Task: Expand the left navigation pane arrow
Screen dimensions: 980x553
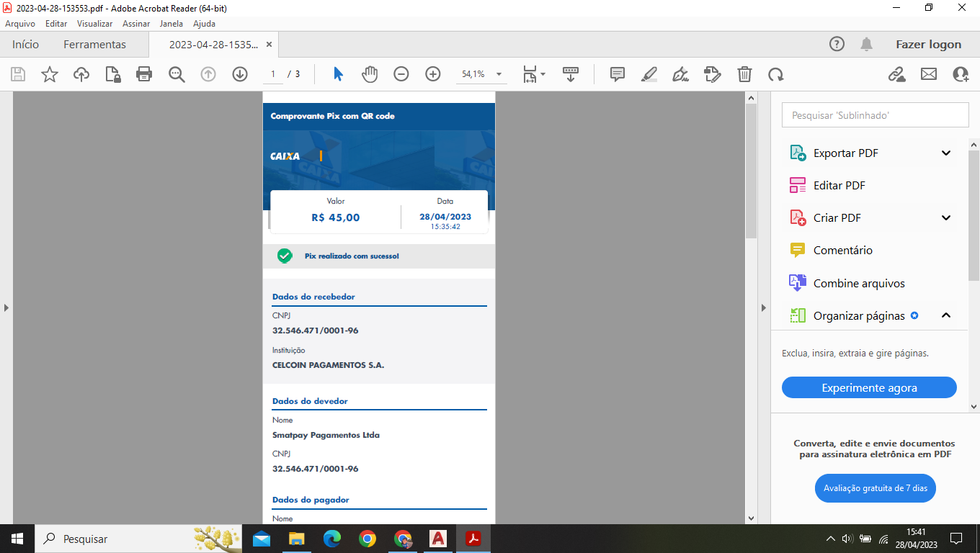Action: coord(6,307)
